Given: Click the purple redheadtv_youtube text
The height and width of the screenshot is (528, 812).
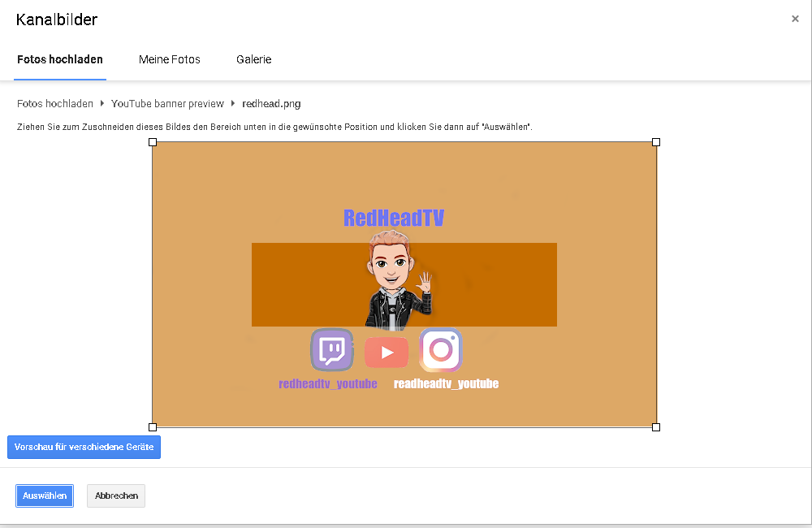Looking at the screenshot, I should (328, 384).
